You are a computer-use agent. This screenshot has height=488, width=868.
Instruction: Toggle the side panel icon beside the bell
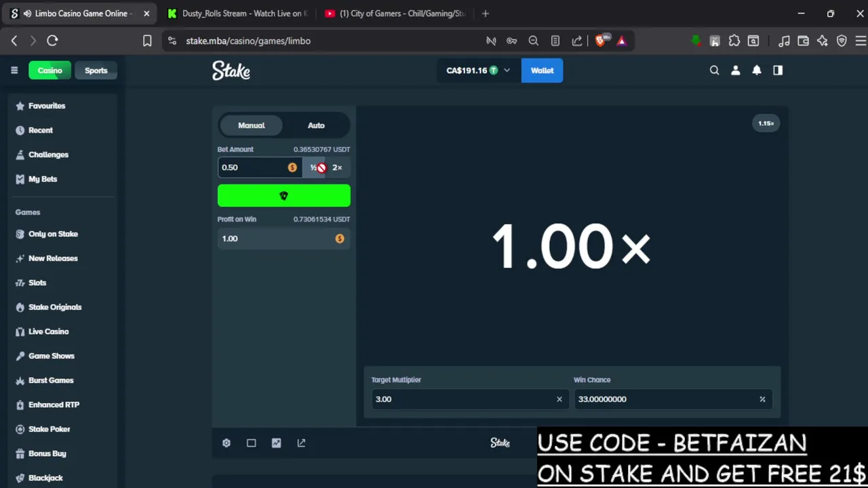click(x=778, y=70)
